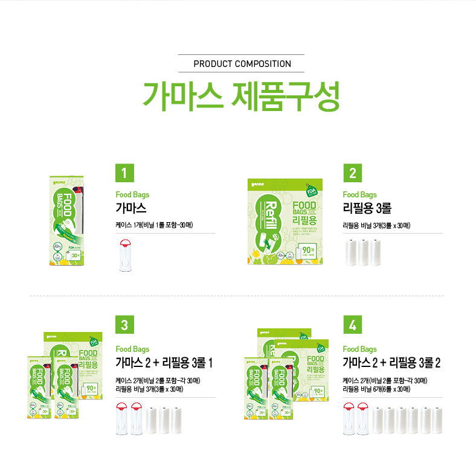476x475 pixels.
Task: Click the green number 2 badge
Action: [x=352, y=173]
